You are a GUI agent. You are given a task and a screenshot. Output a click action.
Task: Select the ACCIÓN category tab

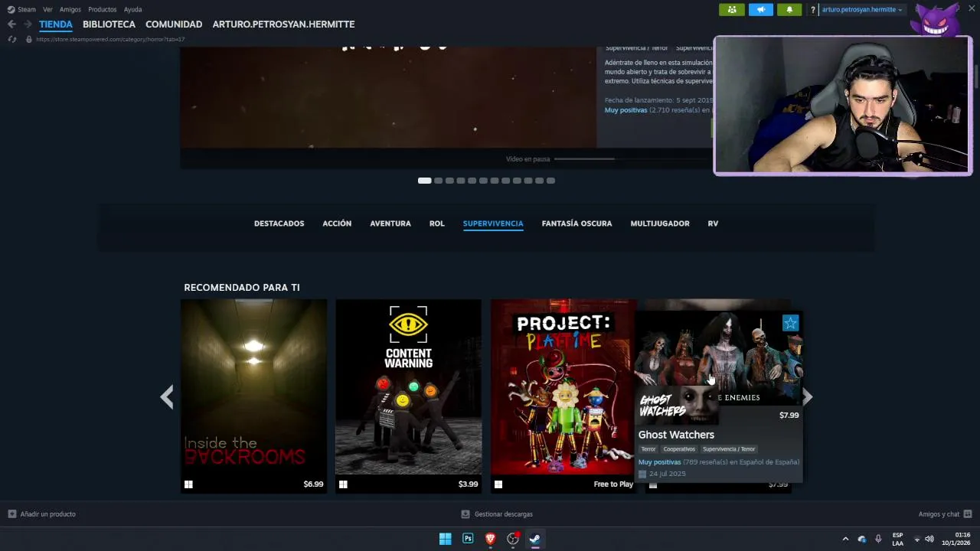tap(337, 223)
